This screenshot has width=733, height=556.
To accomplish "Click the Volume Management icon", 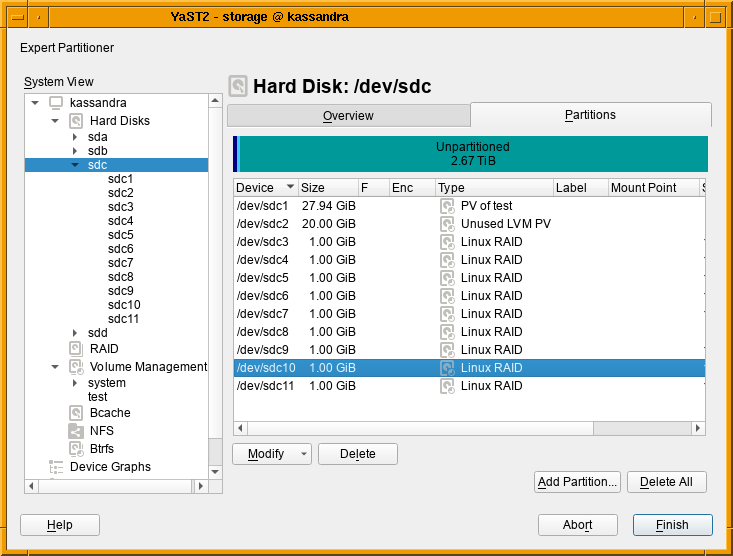I will coord(76,367).
